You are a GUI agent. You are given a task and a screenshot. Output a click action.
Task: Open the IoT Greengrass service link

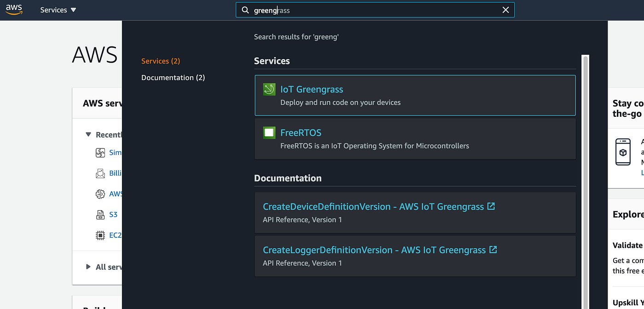tap(311, 89)
